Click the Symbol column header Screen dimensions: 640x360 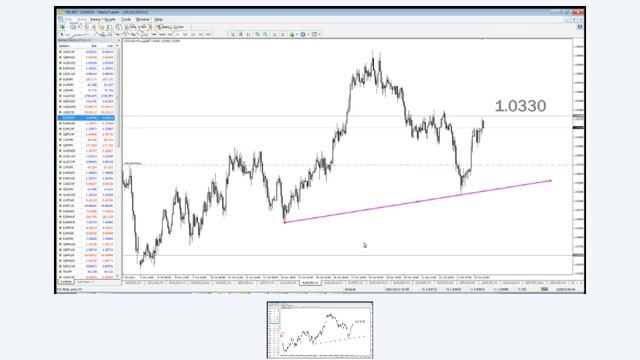(x=64, y=46)
